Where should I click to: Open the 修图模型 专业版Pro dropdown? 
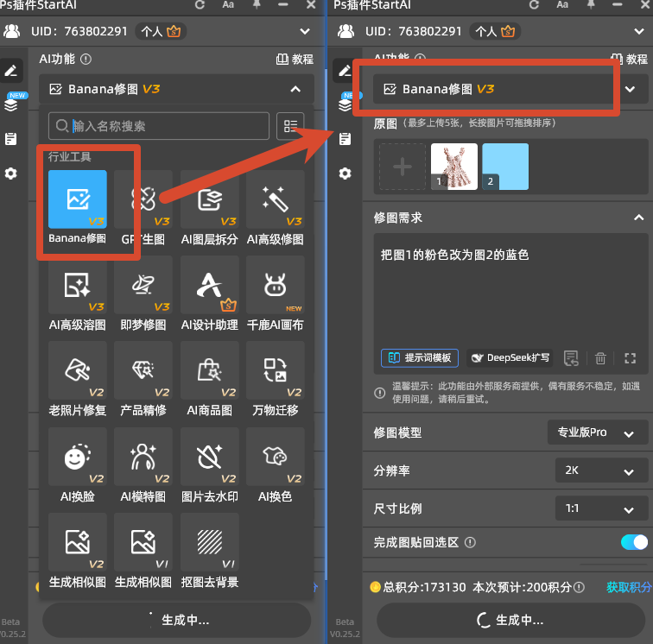tap(598, 432)
